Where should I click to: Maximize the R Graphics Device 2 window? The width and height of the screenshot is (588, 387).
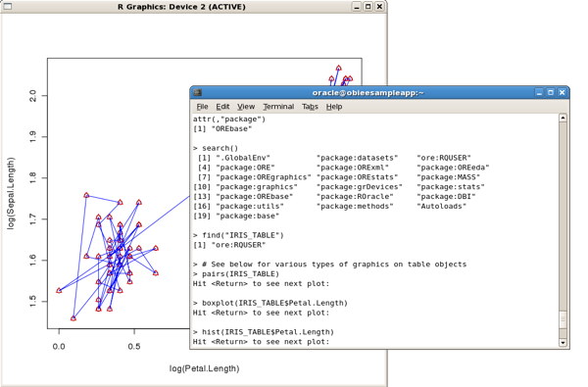(368, 7)
